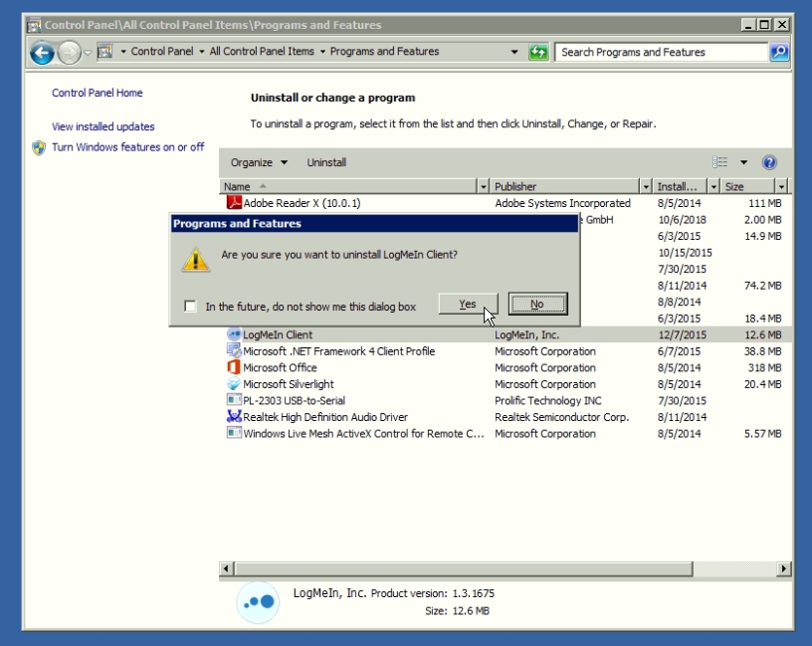Open Publisher column filter dropdown
812x646 pixels.
[x=646, y=186]
